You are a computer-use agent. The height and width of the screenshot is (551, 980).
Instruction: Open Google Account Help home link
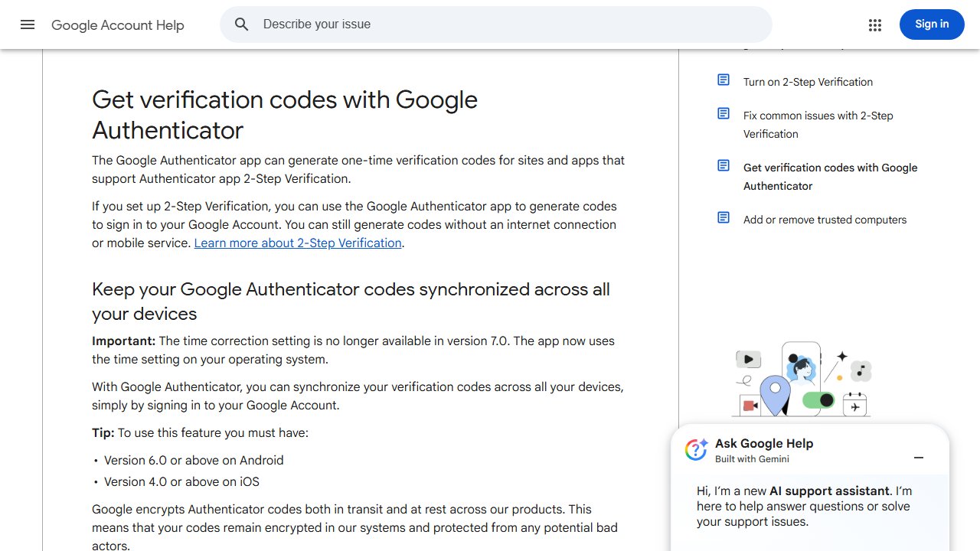tap(118, 25)
